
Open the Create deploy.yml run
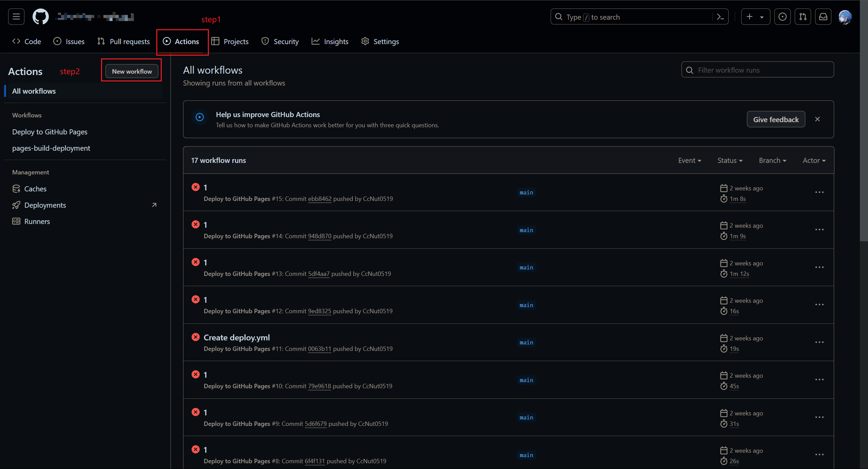(237, 337)
